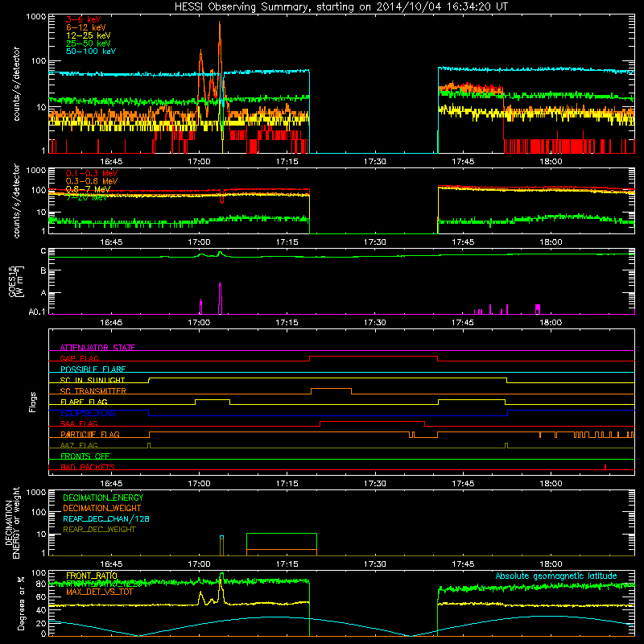Click the C tick label on GOES panel
Viewport: 644px width, 644px height.
pos(43,250)
